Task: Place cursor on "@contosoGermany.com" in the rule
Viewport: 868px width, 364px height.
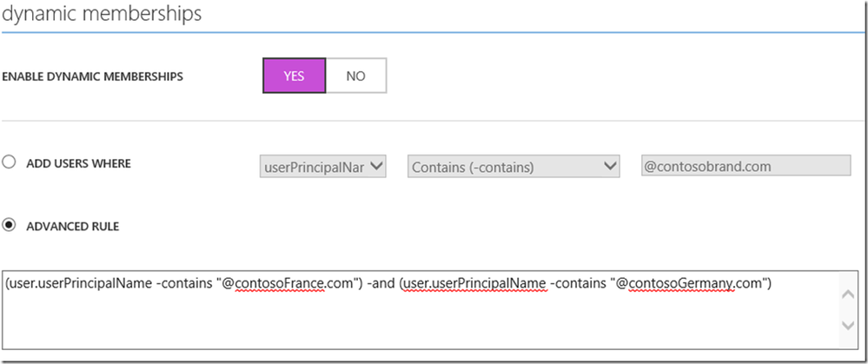Action: [x=693, y=285]
